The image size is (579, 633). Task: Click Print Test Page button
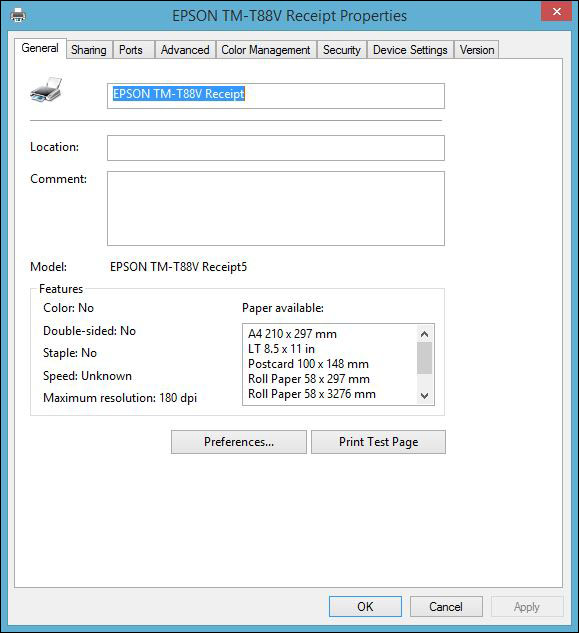tap(378, 442)
